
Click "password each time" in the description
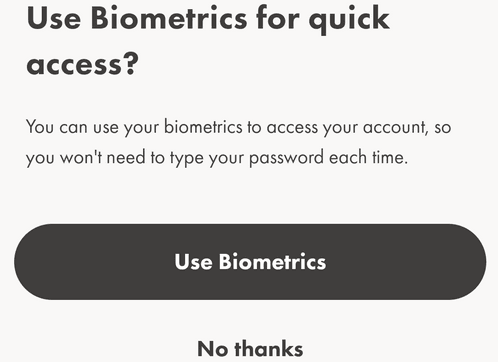tap(328, 158)
